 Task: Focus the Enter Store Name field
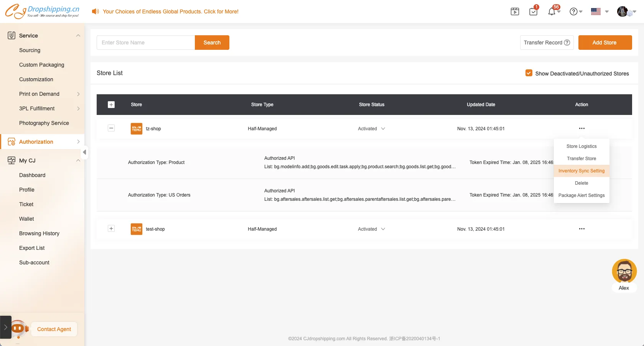coord(146,43)
